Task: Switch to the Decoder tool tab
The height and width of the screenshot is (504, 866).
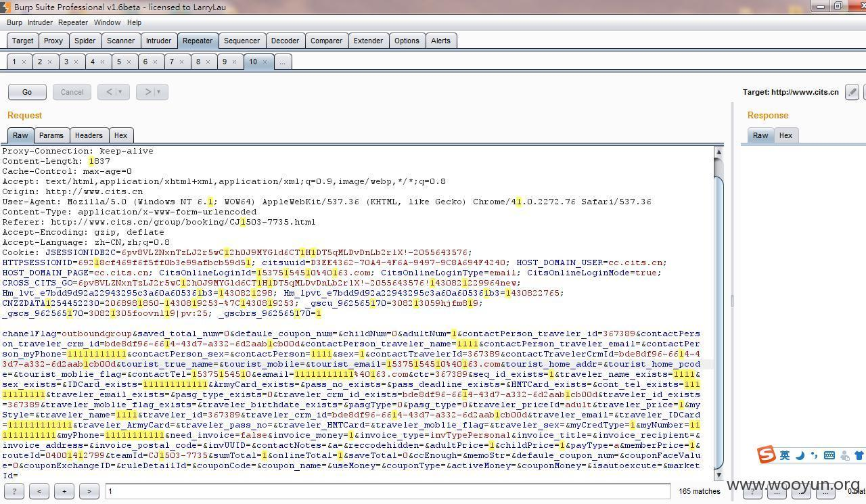Action: pyautogui.click(x=285, y=41)
